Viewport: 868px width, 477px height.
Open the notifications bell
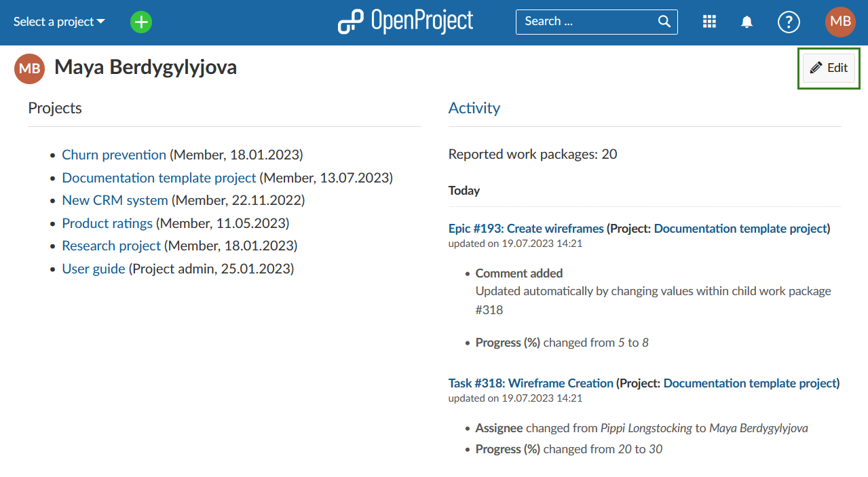[747, 22]
